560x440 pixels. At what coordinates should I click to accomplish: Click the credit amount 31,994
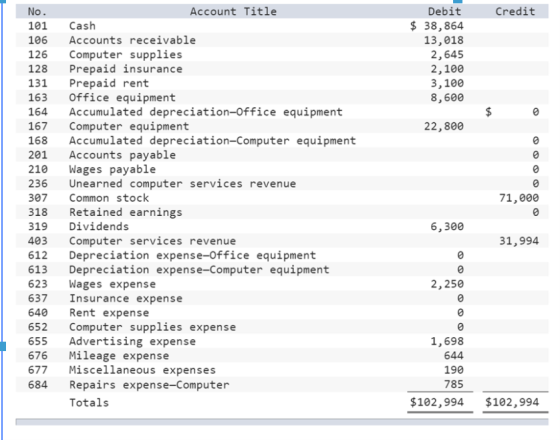pyautogui.click(x=519, y=241)
